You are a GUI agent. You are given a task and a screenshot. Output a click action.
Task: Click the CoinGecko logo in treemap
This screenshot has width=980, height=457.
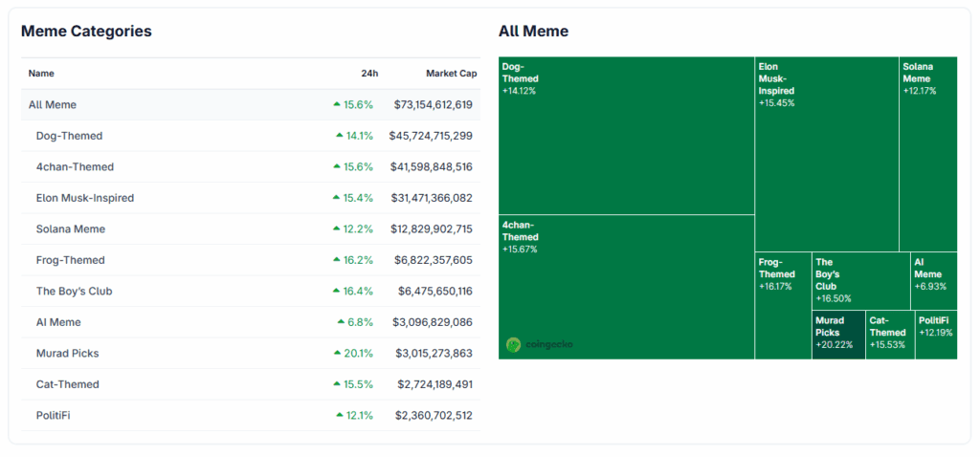point(540,344)
